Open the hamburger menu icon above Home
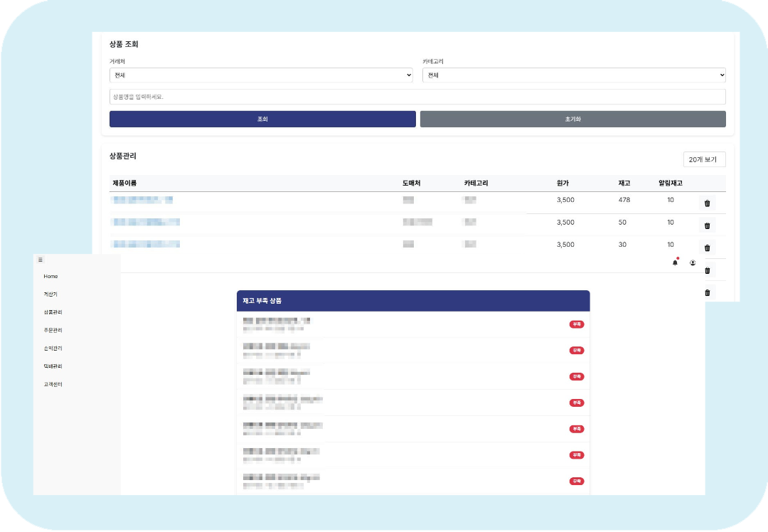This screenshot has height=532, width=768. 41,260
